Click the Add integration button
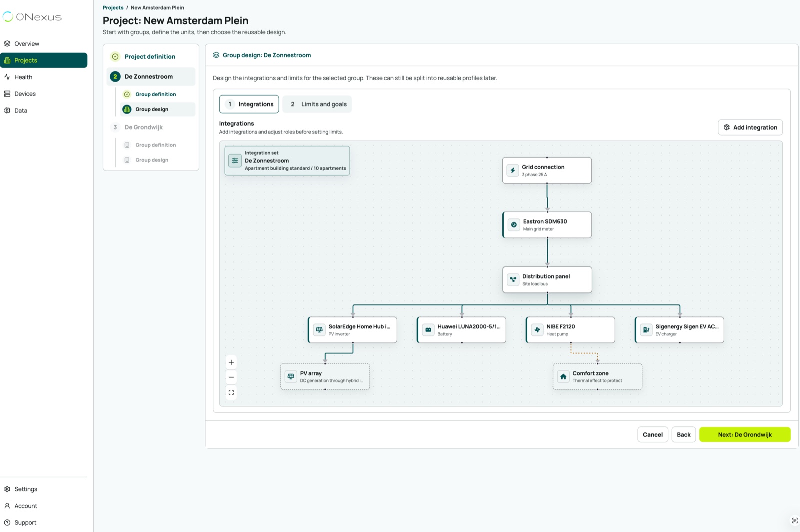 point(750,127)
